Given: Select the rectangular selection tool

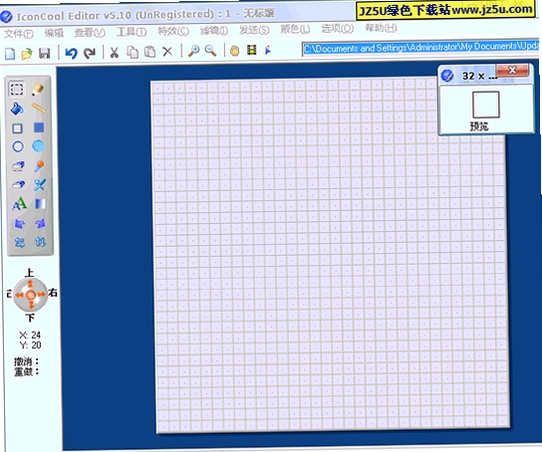Looking at the screenshot, I should (x=17, y=89).
